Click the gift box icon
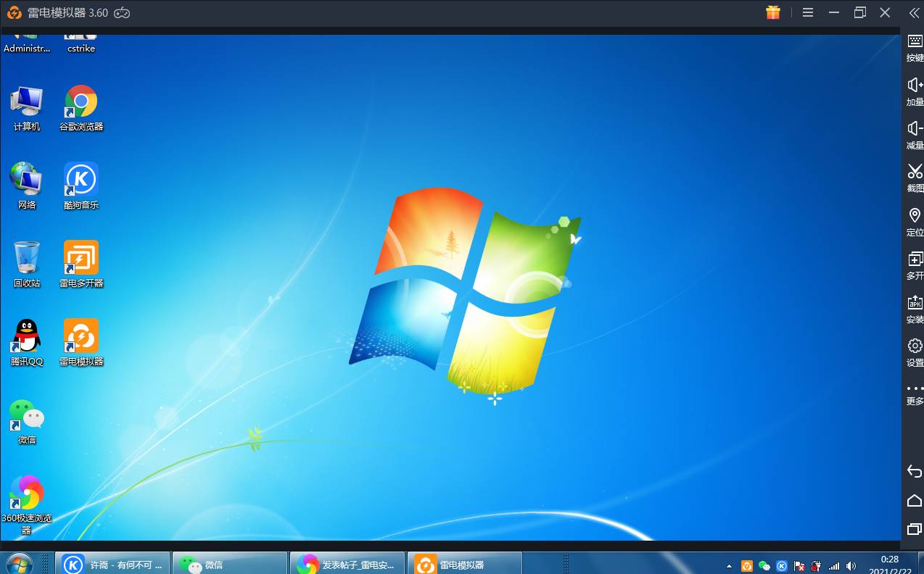924x574 pixels. tap(773, 12)
